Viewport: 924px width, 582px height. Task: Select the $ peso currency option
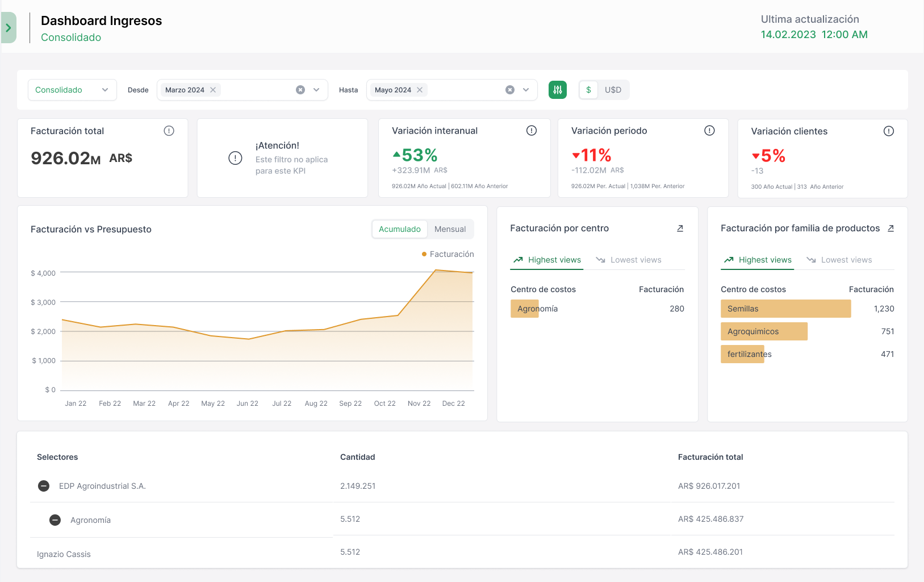pos(588,90)
